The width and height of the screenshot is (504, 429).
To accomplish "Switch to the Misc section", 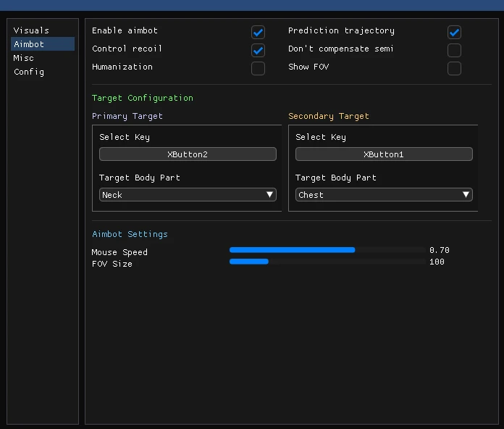I will (24, 58).
